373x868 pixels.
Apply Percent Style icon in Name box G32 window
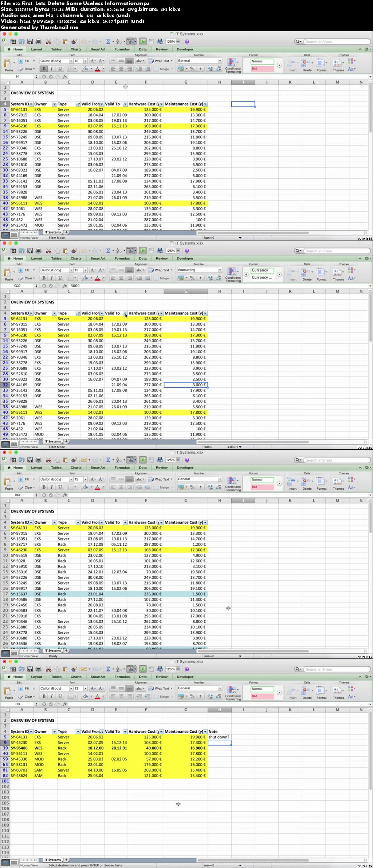coord(192,278)
